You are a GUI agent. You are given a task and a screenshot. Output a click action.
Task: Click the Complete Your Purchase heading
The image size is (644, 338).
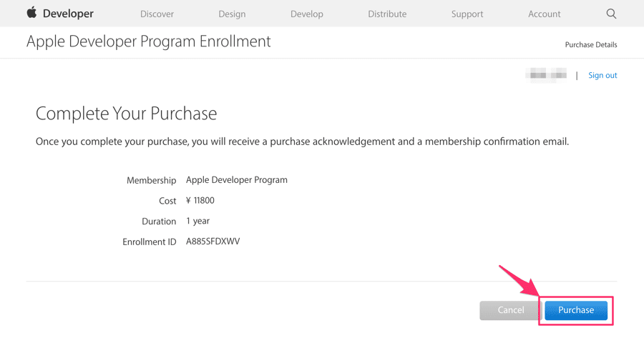pos(126,114)
